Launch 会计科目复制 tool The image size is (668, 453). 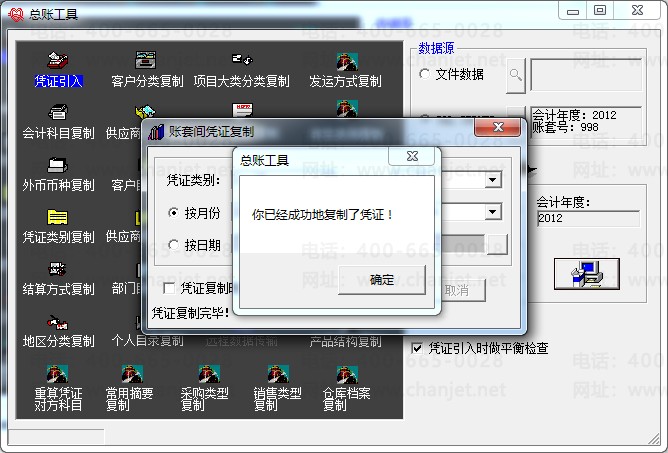pyautogui.click(x=58, y=120)
